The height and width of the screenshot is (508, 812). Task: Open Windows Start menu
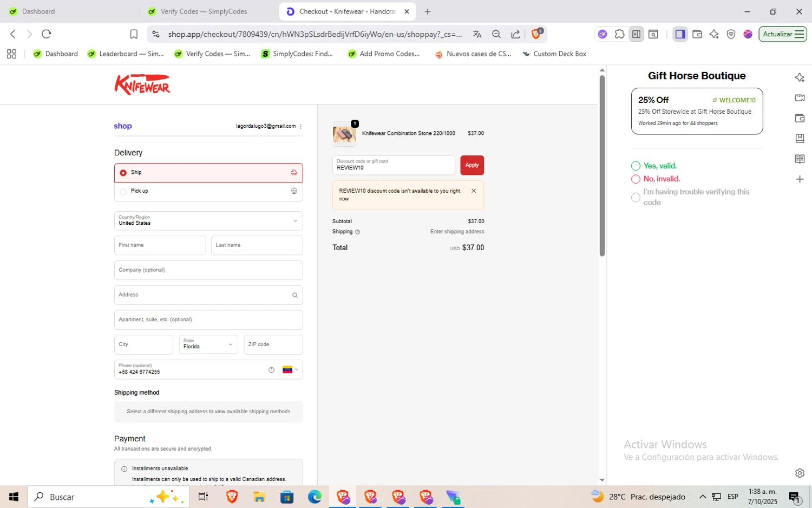point(14,497)
